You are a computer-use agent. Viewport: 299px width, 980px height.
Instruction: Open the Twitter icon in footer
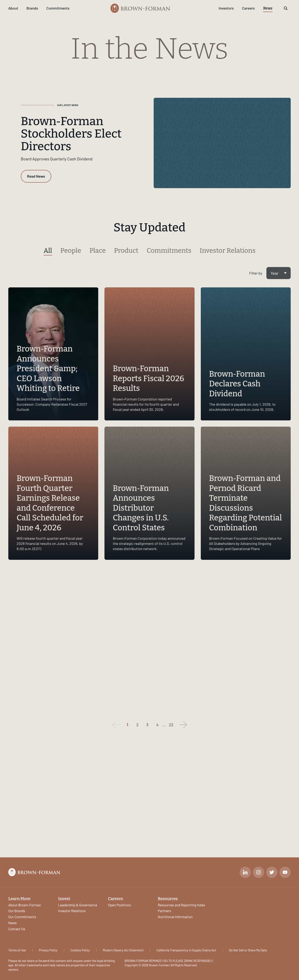(272, 872)
